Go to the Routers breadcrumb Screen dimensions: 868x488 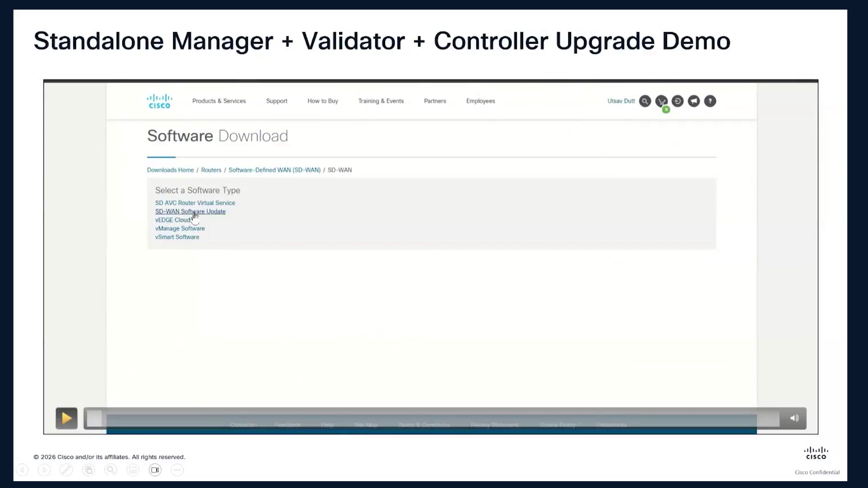(x=211, y=170)
